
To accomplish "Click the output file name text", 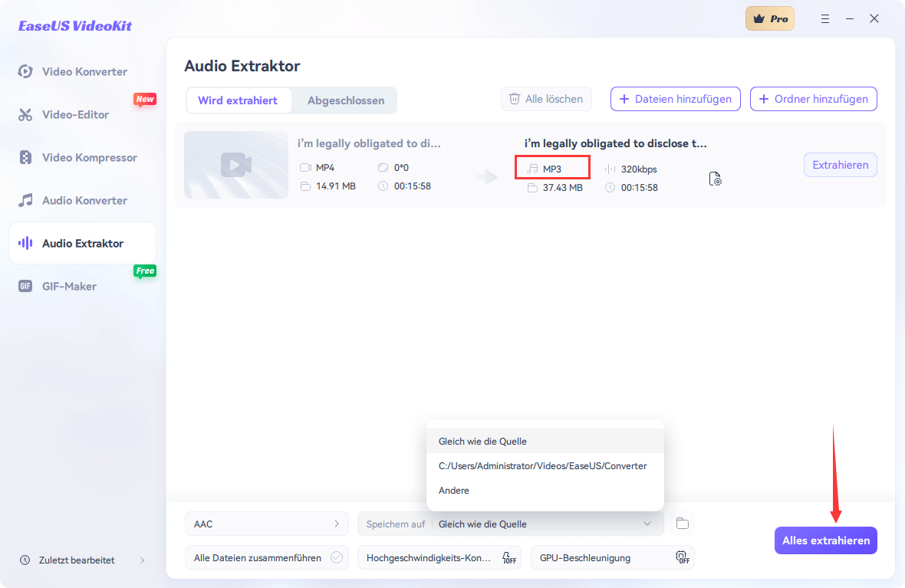I will pyautogui.click(x=615, y=143).
